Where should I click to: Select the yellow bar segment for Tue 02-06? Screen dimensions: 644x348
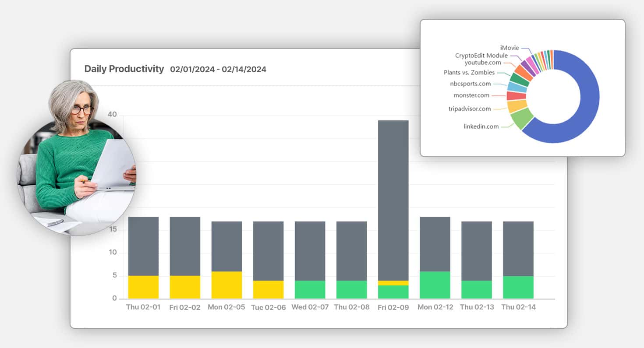[268, 290]
